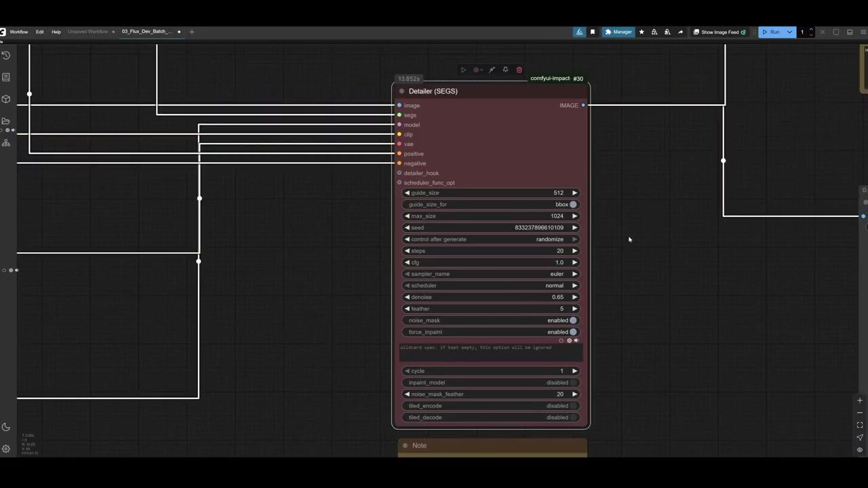Bypass the selected Detailer node

pyautogui.click(x=492, y=70)
